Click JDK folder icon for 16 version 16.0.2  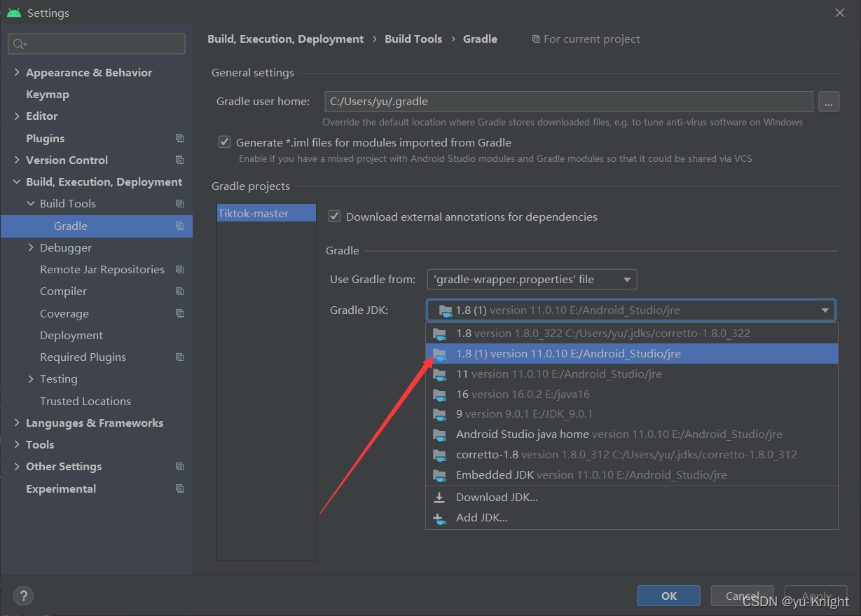pyautogui.click(x=439, y=395)
